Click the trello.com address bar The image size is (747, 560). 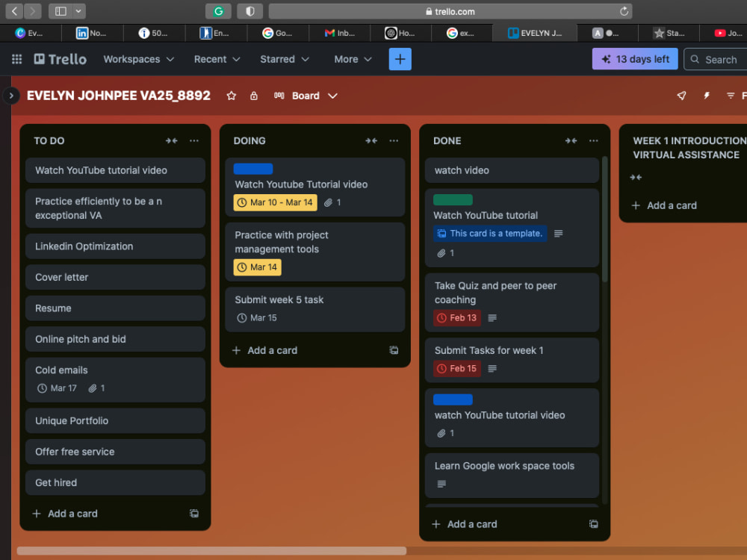[450, 11]
